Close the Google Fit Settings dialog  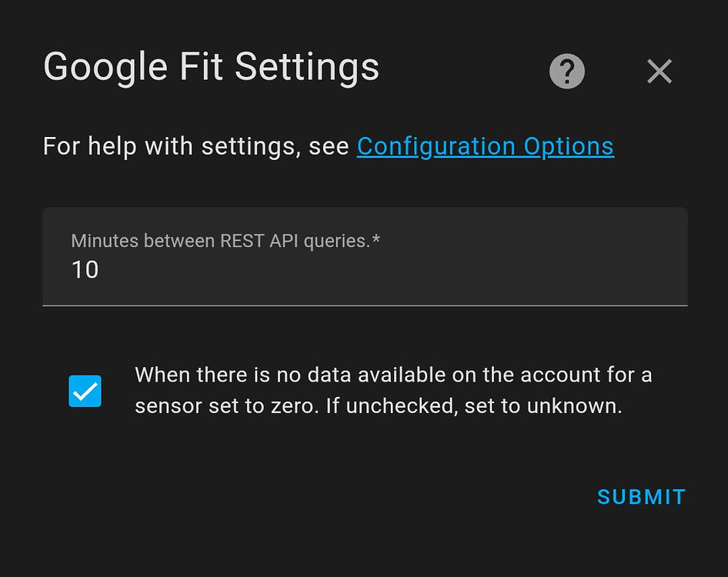(x=660, y=71)
